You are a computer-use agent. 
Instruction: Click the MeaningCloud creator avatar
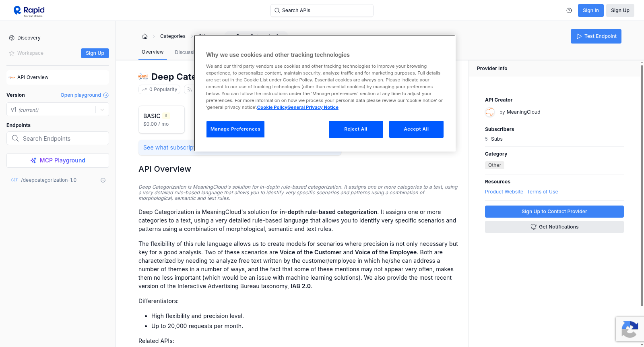click(x=490, y=112)
